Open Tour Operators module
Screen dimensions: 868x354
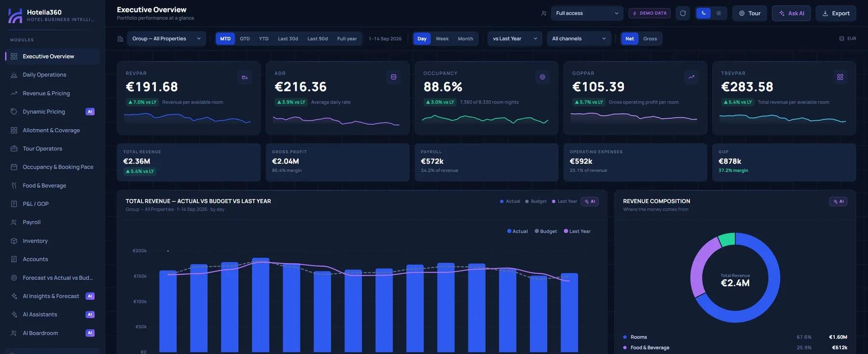(x=53, y=149)
